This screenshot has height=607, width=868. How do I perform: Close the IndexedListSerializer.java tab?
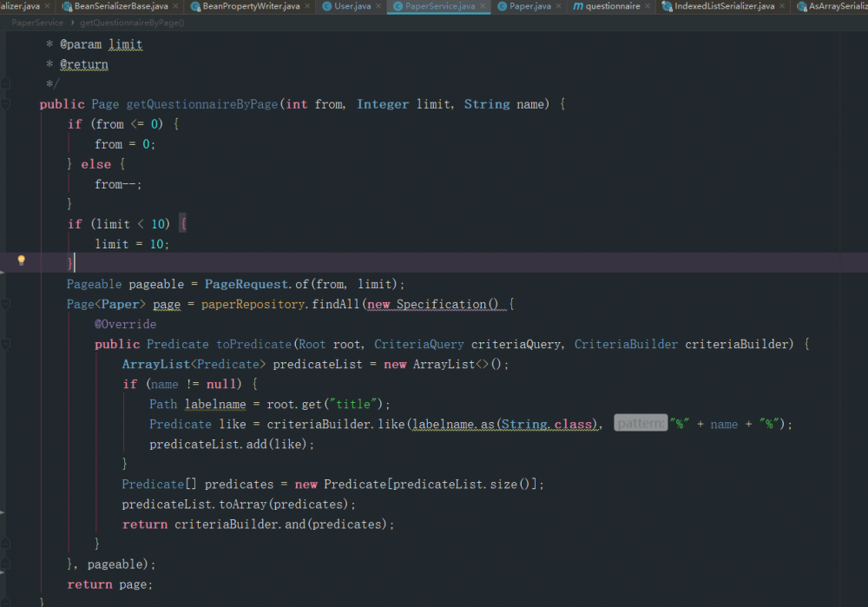coord(783,6)
